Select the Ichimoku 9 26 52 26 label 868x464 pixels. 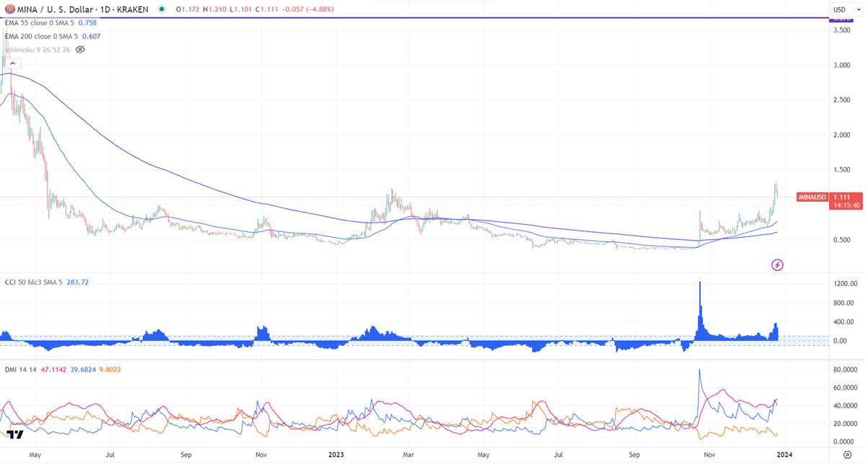point(37,49)
